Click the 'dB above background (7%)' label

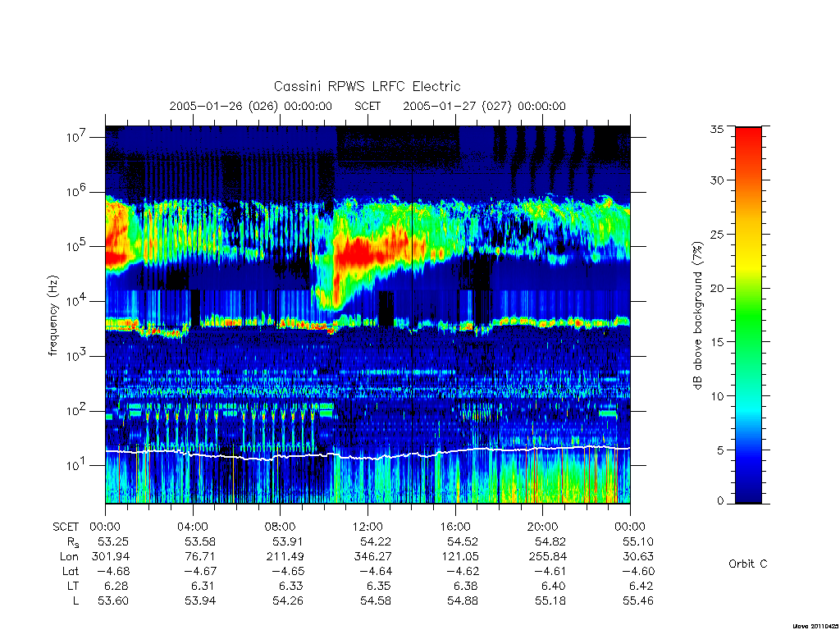697,315
